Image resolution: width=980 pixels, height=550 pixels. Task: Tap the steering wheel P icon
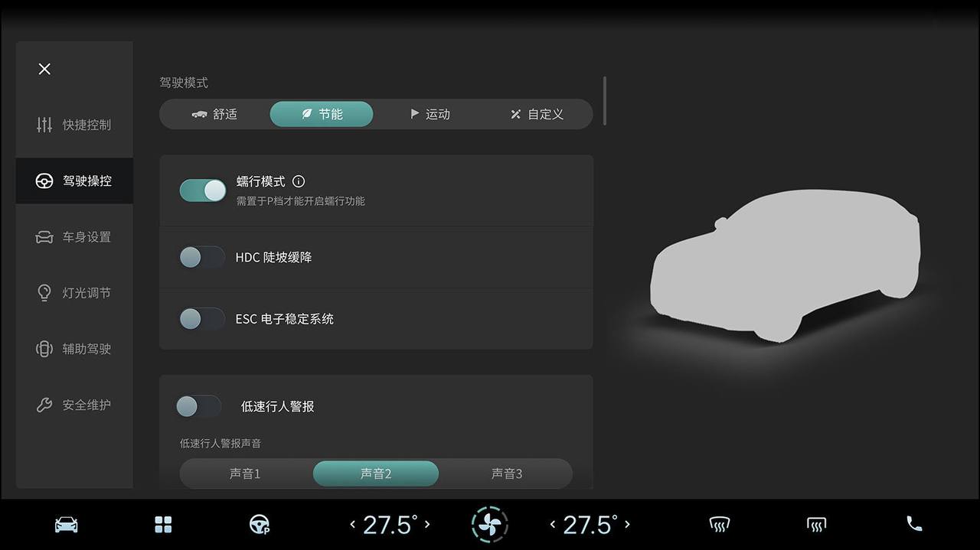[x=260, y=525]
